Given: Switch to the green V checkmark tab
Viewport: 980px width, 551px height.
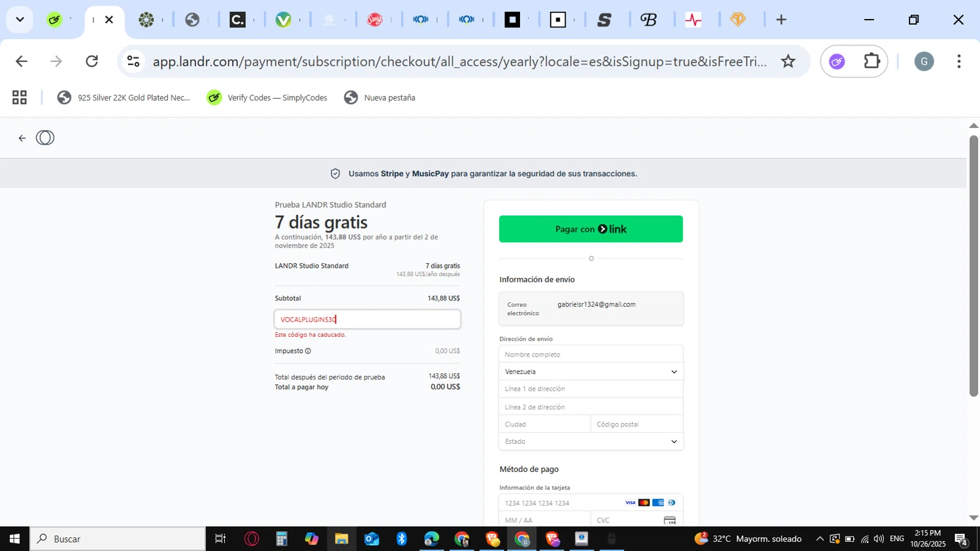Looking at the screenshot, I should 284,20.
